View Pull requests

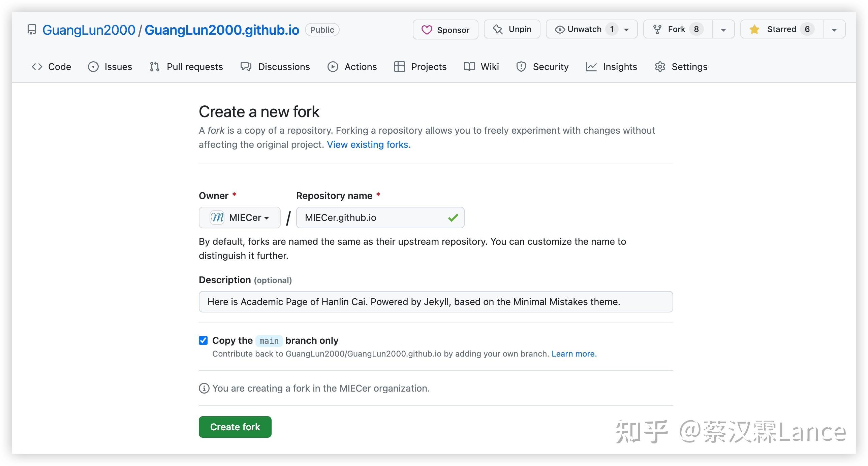[186, 67]
